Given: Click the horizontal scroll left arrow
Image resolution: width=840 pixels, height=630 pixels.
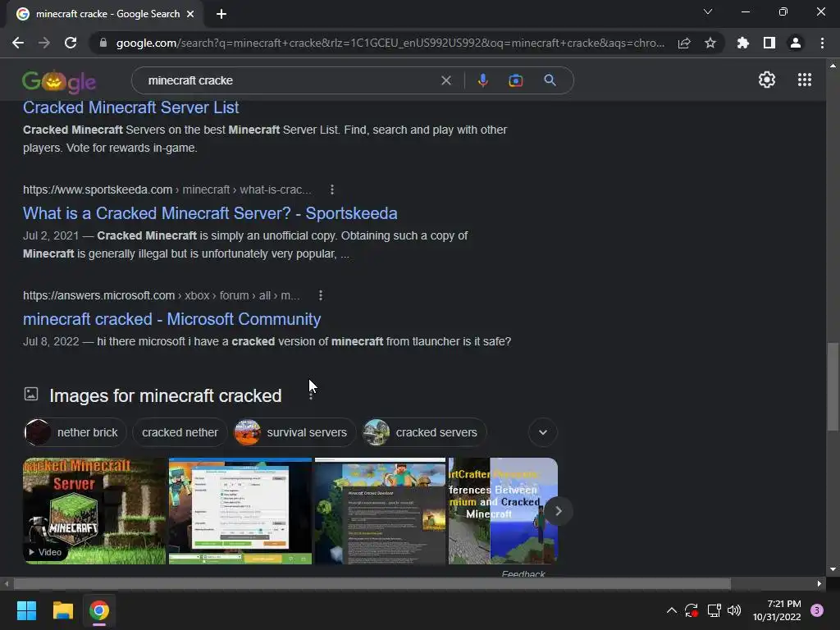Looking at the screenshot, I should point(7,583).
